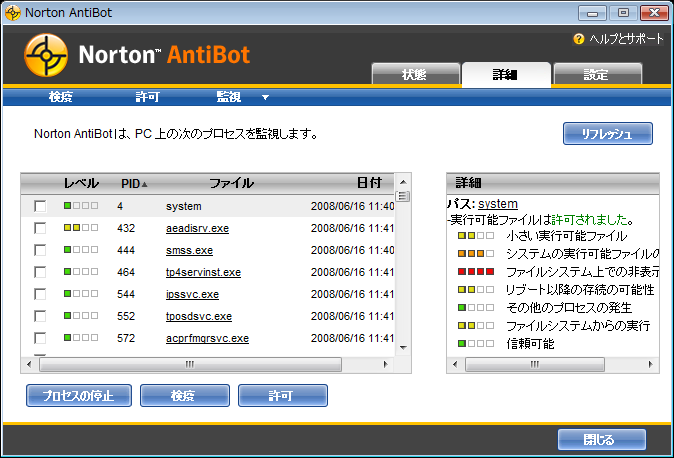This screenshot has height=458, width=674.
Task: Open the tp4servinst.exe file link
Action: click(203, 272)
